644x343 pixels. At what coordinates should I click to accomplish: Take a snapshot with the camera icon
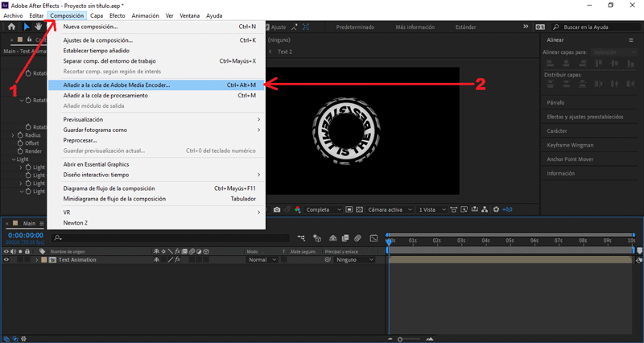[x=277, y=209]
